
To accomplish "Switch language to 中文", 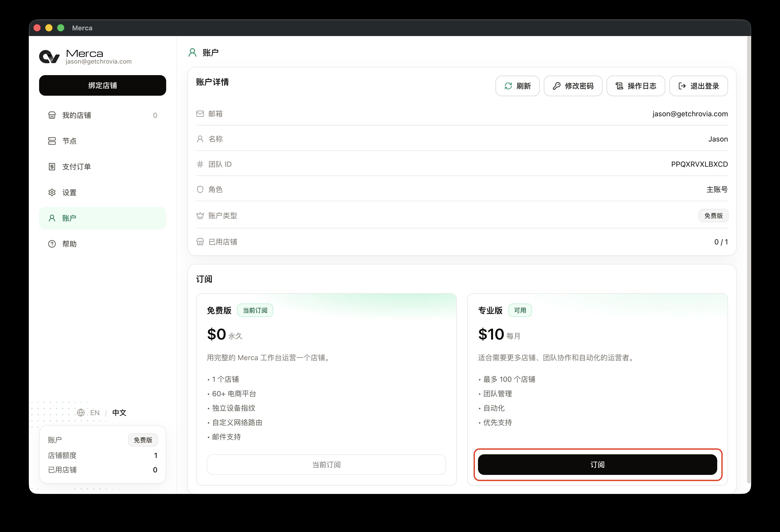I will point(119,413).
